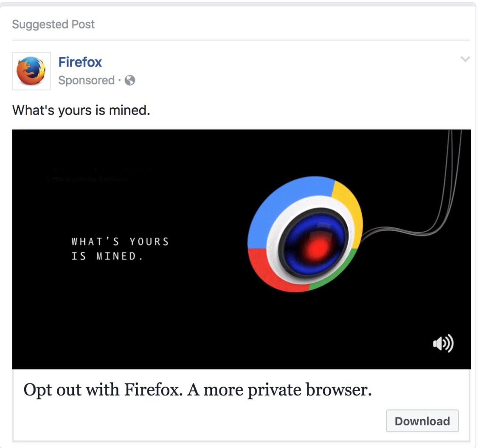
Task: Click the Firefox logo avatar
Action: coord(31,71)
